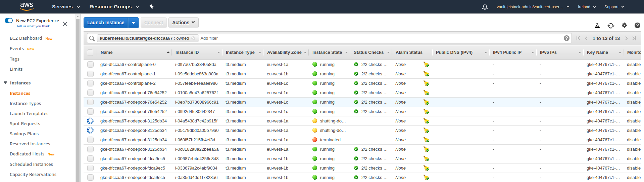
Task: Sort by Instance State column header
Action: [x=327, y=52]
